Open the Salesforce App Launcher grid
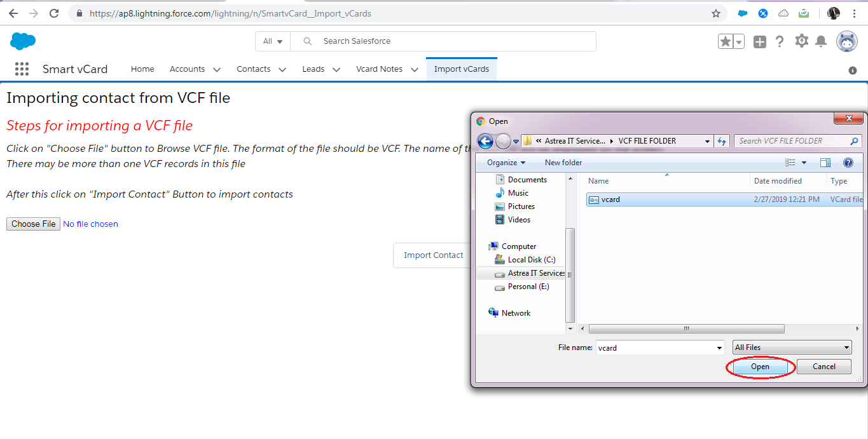The image size is (868, 439). (22, 69)
